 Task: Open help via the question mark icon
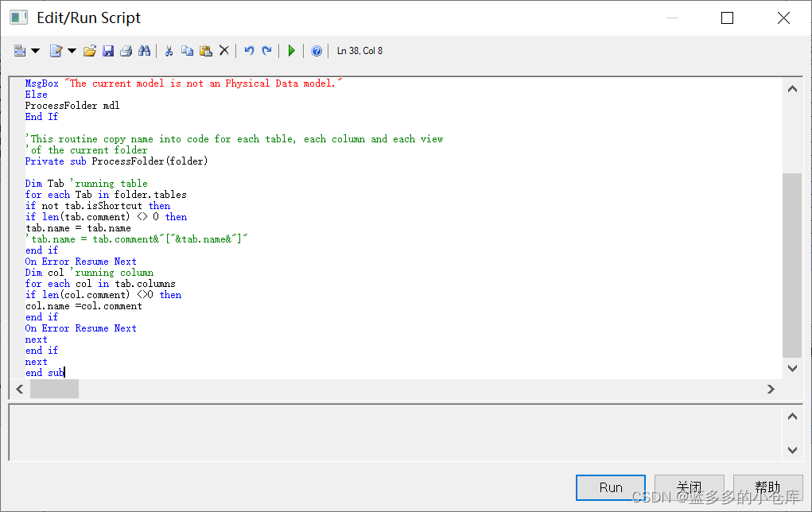click(x=317, y=51)
